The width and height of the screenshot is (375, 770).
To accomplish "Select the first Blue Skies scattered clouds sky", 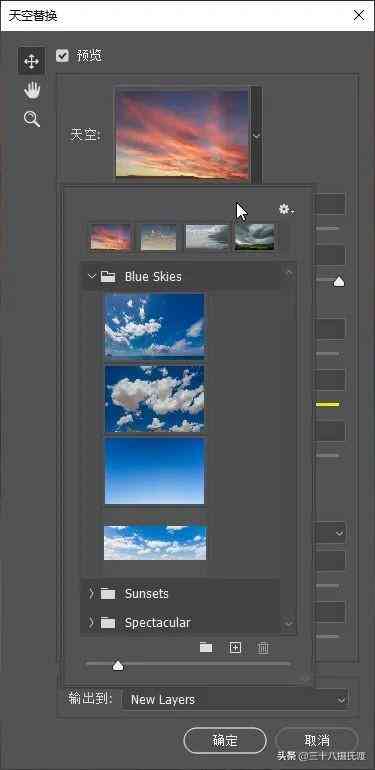I will coord(155,325).
